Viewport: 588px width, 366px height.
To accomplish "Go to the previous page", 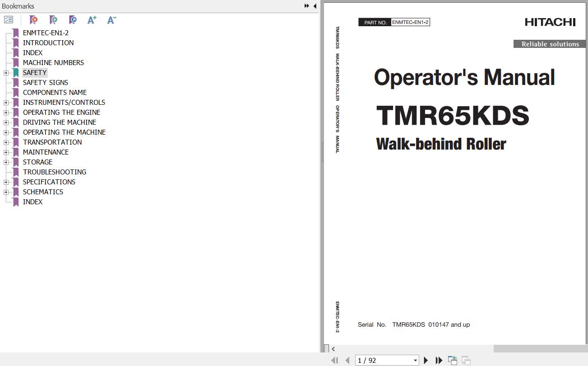I will coord(347,360).
